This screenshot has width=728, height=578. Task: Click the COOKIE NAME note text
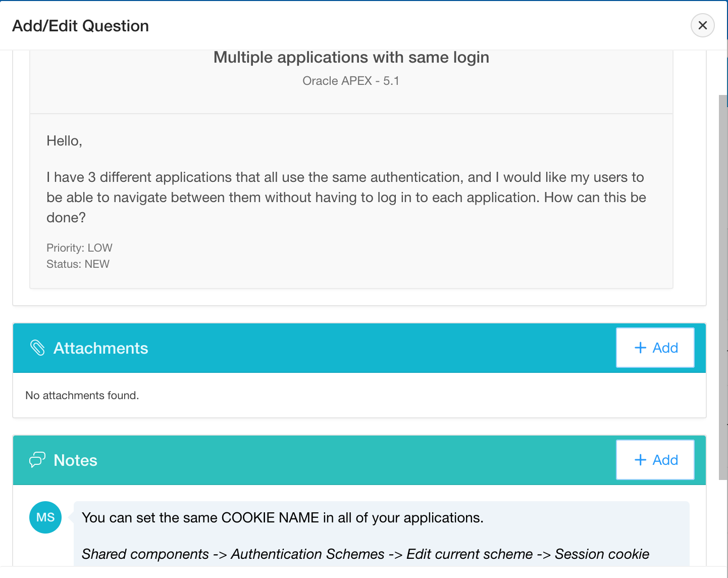coord(283,517)
